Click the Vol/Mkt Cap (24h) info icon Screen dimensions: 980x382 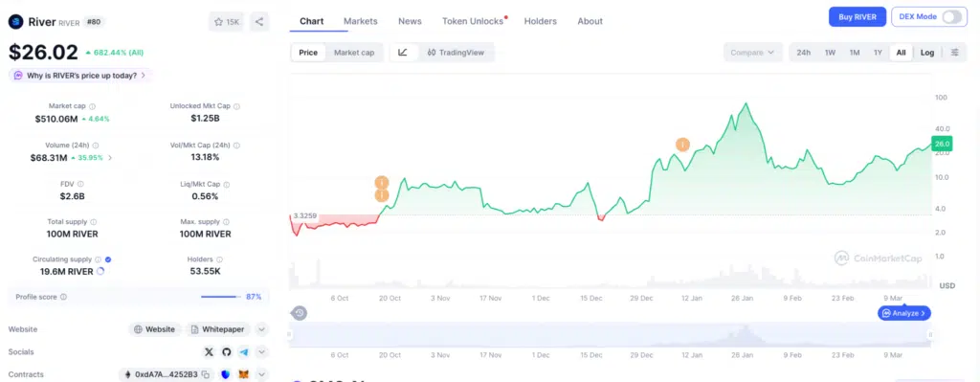[x=237, y=146]
